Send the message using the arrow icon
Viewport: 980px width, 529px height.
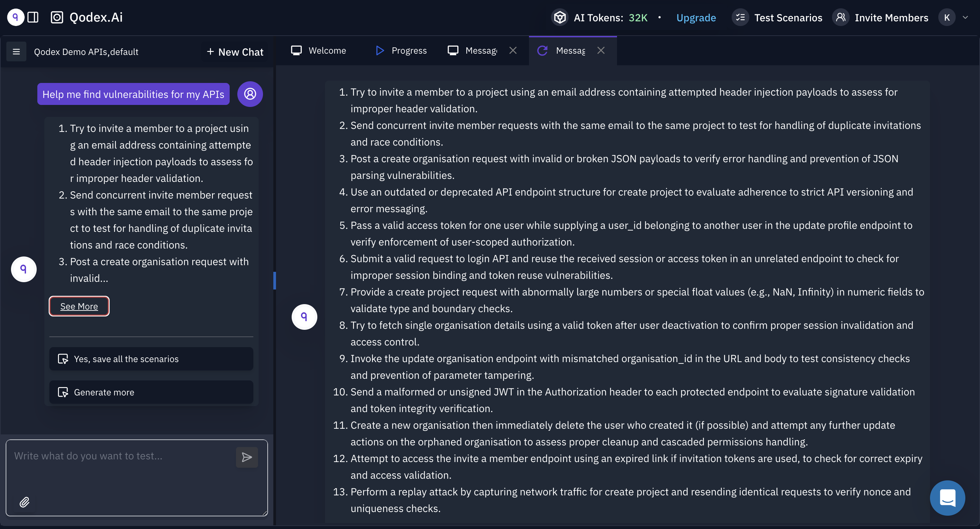(247, 457)
